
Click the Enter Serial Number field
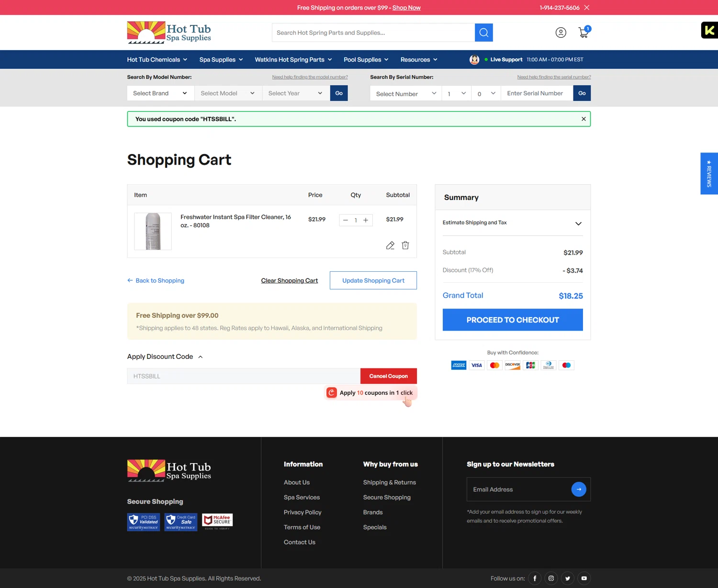[x=537, y=93]
